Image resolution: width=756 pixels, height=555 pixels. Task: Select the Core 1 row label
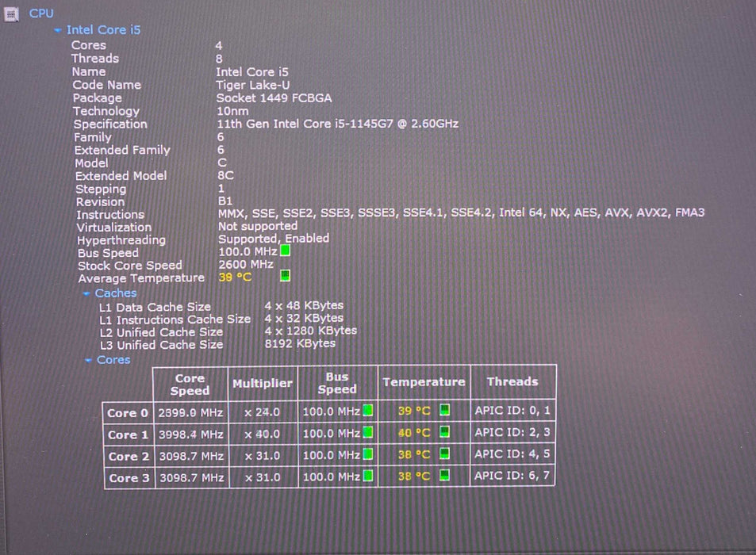tap(129, 435)
